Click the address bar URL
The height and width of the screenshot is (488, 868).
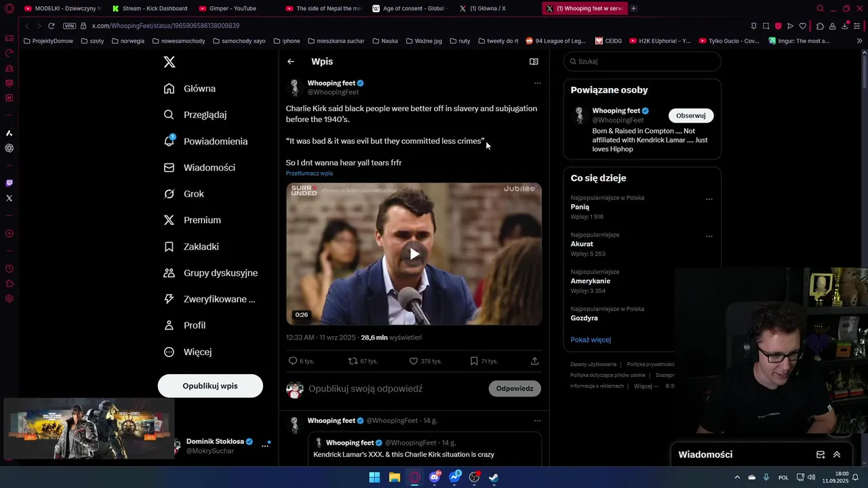coord(165,26)
